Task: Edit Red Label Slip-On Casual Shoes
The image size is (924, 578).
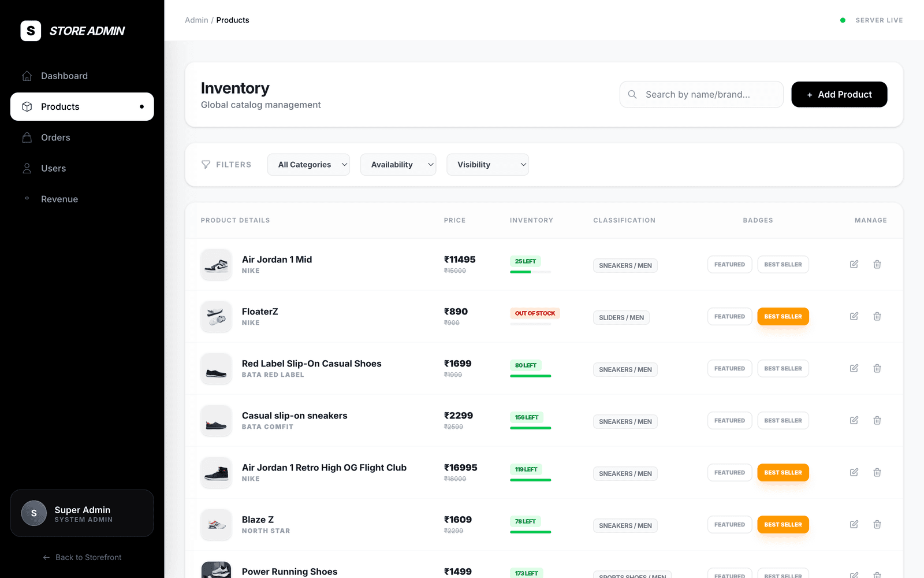Action: point(854,368)
